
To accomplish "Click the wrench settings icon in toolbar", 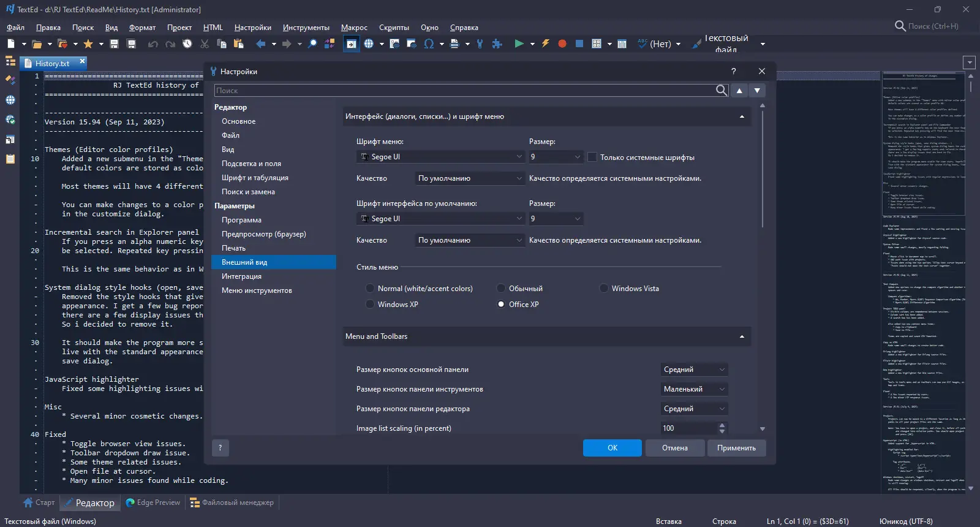I will [x=480, y=44].
